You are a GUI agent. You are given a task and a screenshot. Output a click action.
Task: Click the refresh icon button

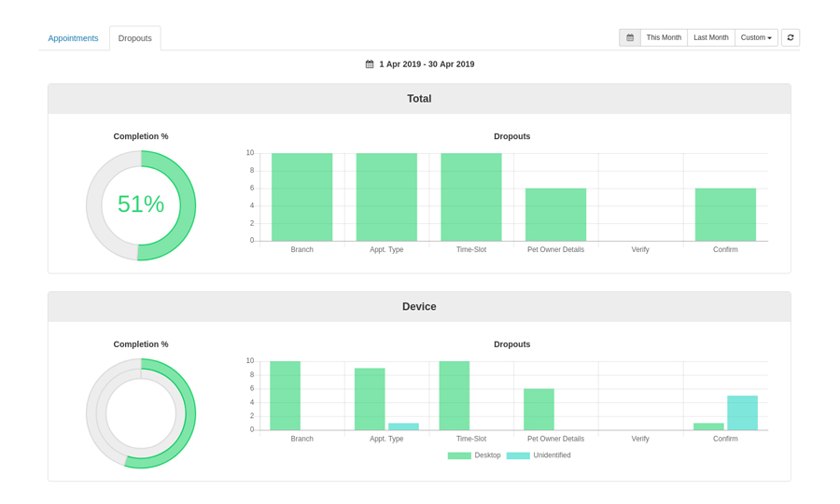pyautogui.click(x=791, y=37)
